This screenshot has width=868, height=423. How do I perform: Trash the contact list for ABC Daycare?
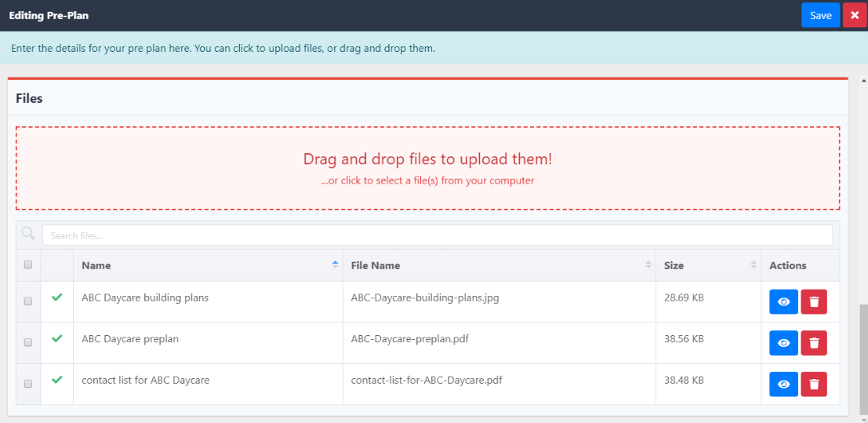coord(814,384)
